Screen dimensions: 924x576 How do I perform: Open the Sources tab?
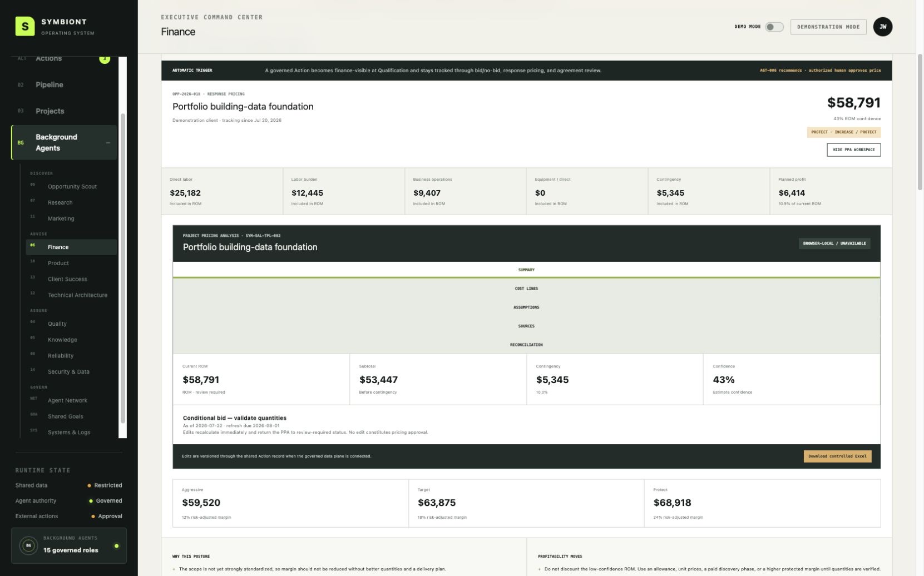tap(526, 326)
